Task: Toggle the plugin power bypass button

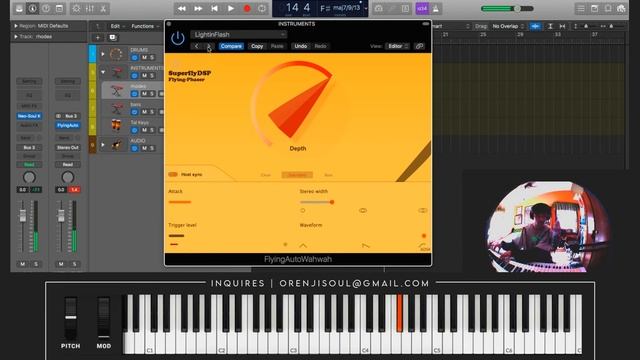Action: (x=178, y=39)
